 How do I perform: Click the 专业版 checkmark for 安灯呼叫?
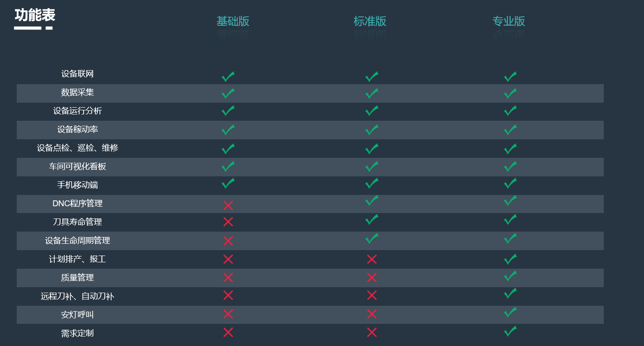click(510, 312)
